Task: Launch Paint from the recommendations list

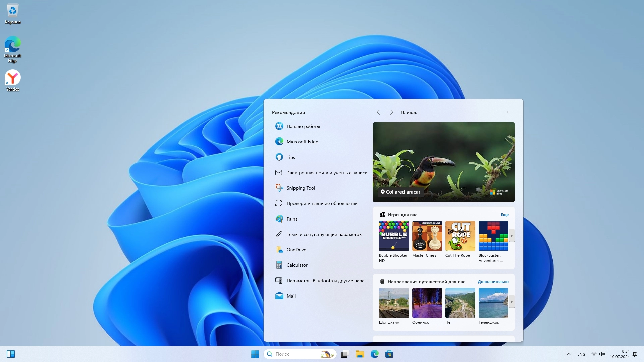Action: click(x=291, y=219)
